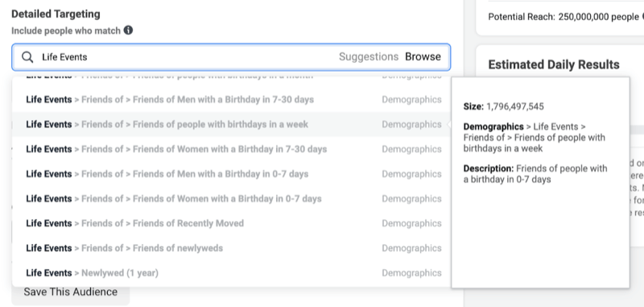Click the Life Events search input field
644x307 pixels.
coord(231,57)
